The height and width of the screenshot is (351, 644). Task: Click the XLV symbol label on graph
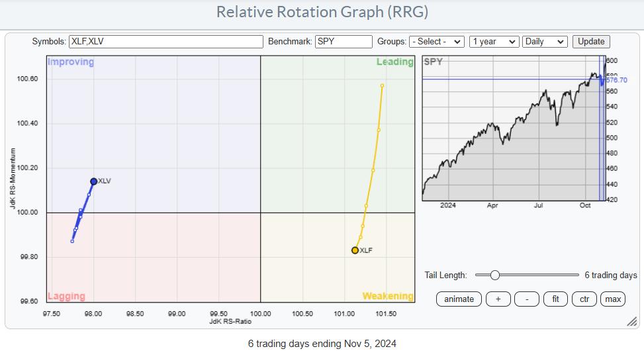105,181
